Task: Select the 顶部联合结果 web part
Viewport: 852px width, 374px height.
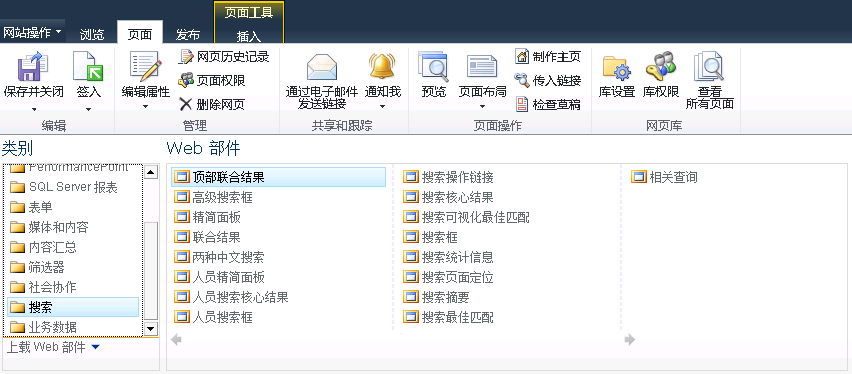Action: pyautogui.click(x=278, y=177)
